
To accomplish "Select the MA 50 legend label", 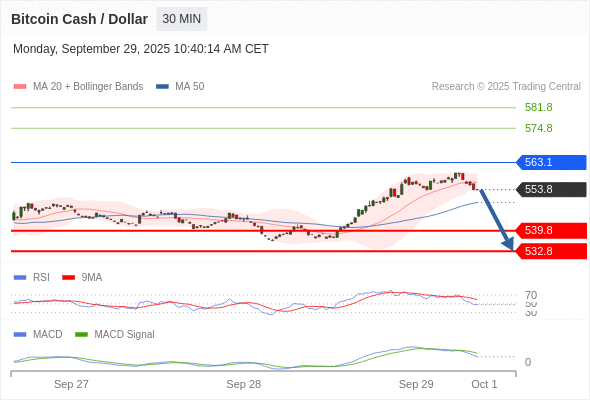I will [x=190, y=87].
